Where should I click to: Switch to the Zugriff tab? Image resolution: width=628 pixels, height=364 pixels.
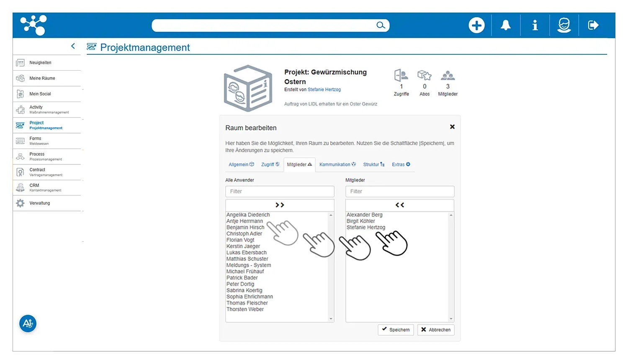pyautogui.click(x=270, y=164)
